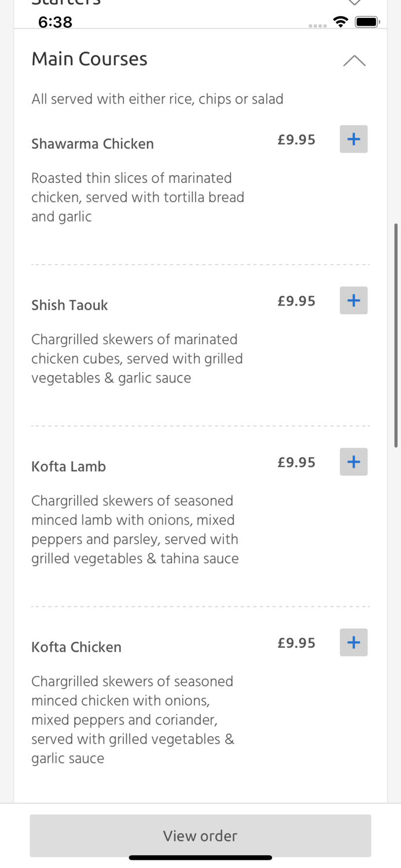
Task: Open the Kofta Lamb item details
Action: click(68, 466)
